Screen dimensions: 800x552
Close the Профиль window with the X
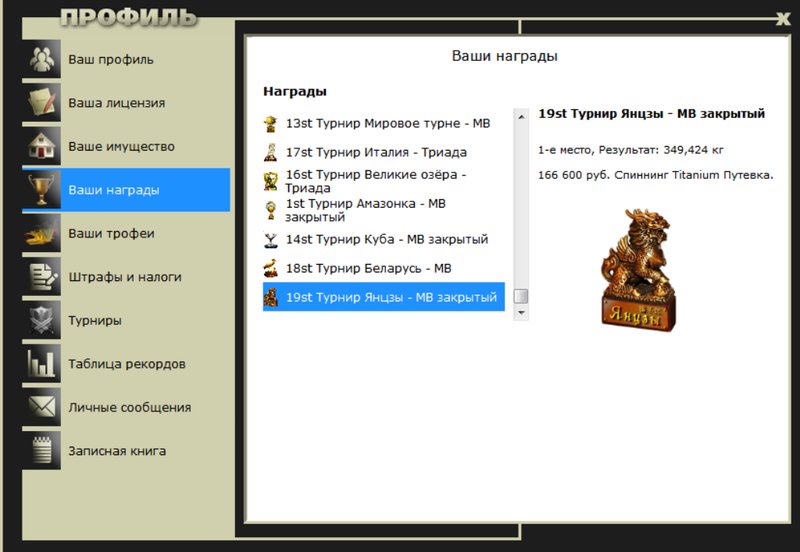pos(783,19)
